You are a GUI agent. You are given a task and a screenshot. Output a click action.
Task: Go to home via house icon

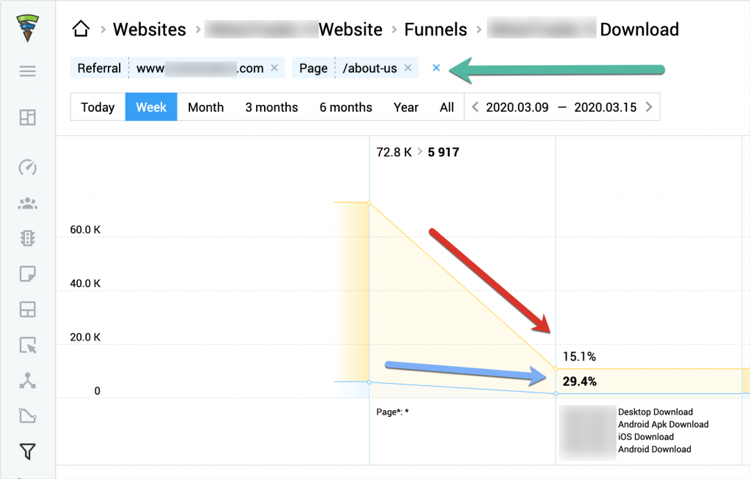pos(81,29)
